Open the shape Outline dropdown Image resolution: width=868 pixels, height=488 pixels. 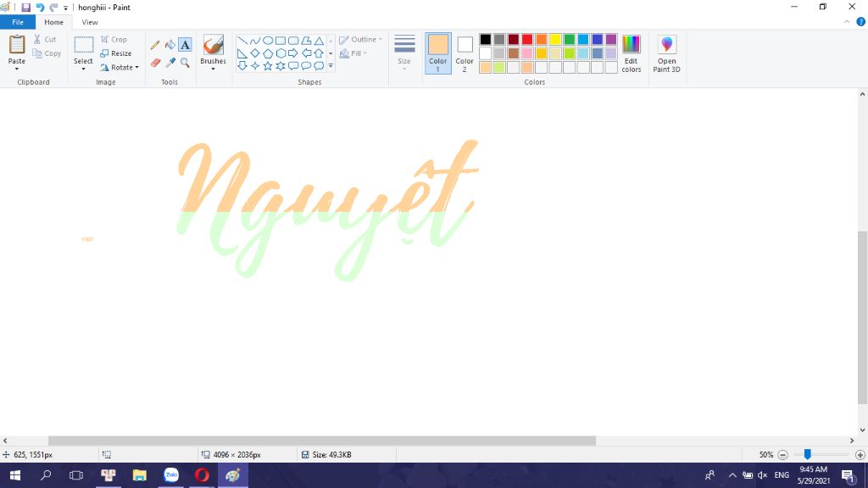coord(360,40)
